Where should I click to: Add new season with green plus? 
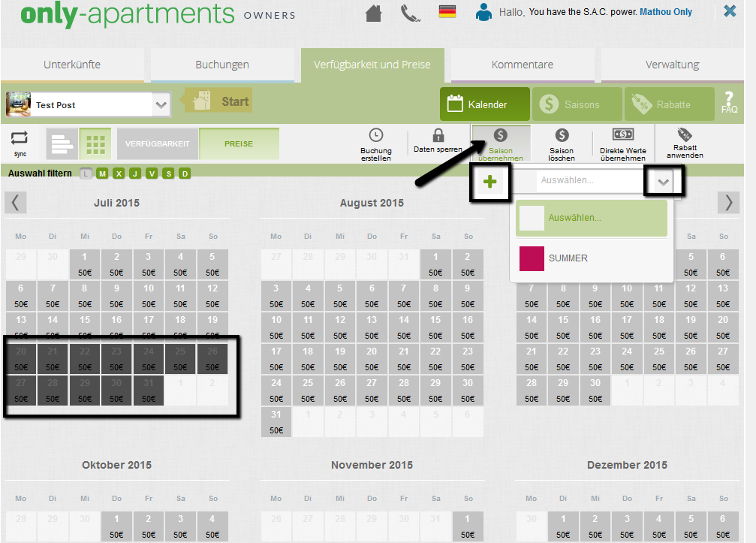pos(490,182)
